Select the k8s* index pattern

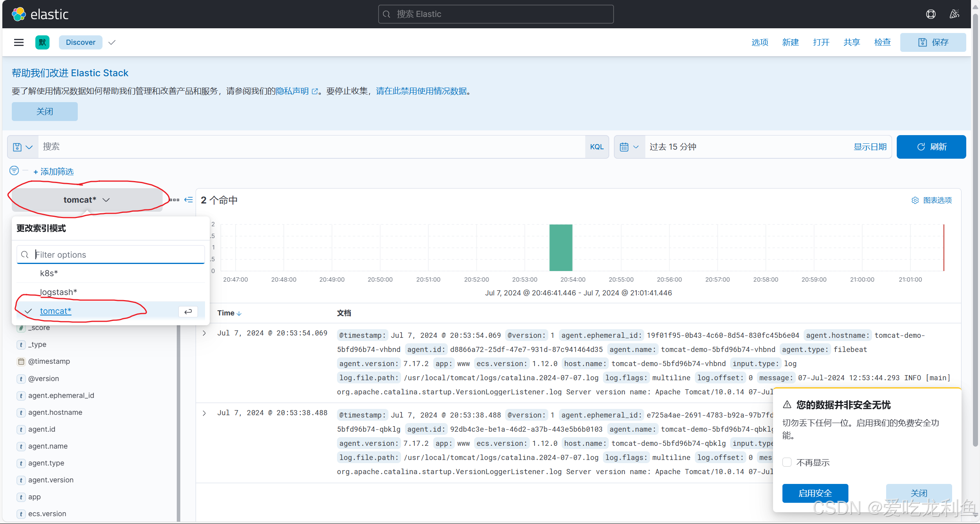click(111, 273)
